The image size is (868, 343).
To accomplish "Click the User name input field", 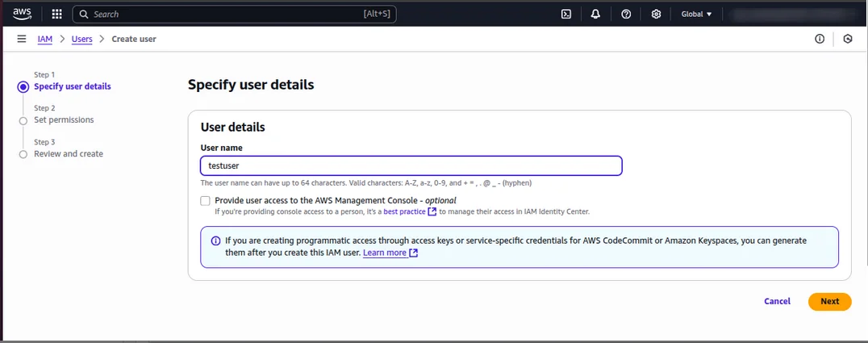I will pos(411,165).
